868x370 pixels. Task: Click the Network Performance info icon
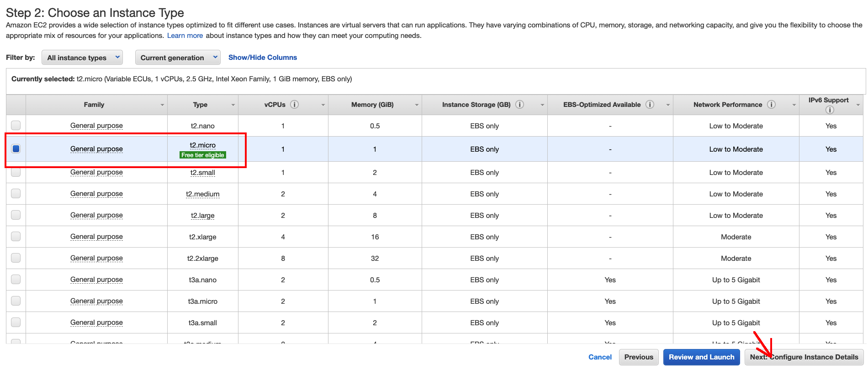(x=771, y=105)
